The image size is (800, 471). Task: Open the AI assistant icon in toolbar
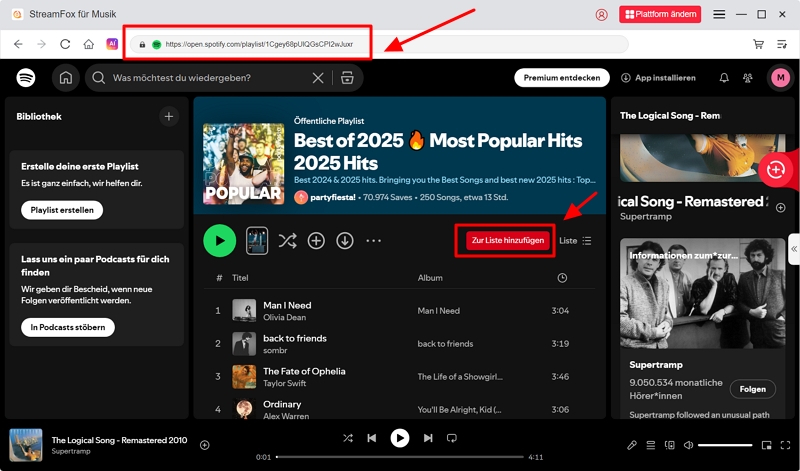coord(112,44)
